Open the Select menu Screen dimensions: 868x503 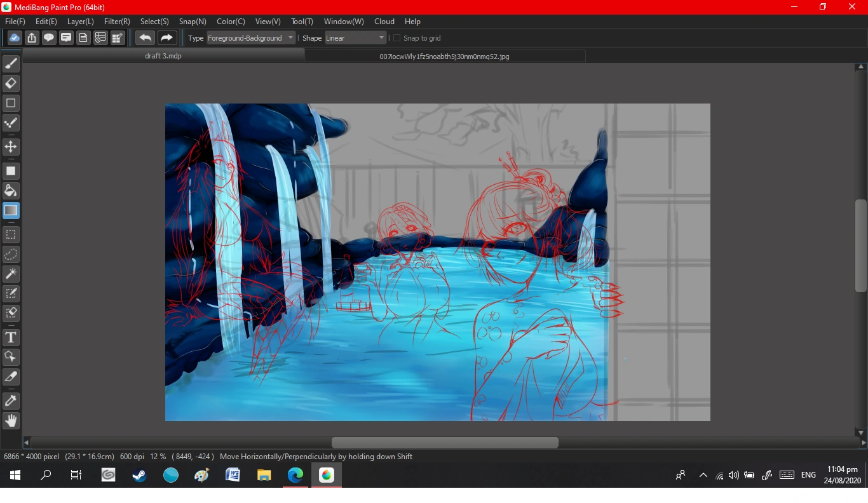click(154, 22)
